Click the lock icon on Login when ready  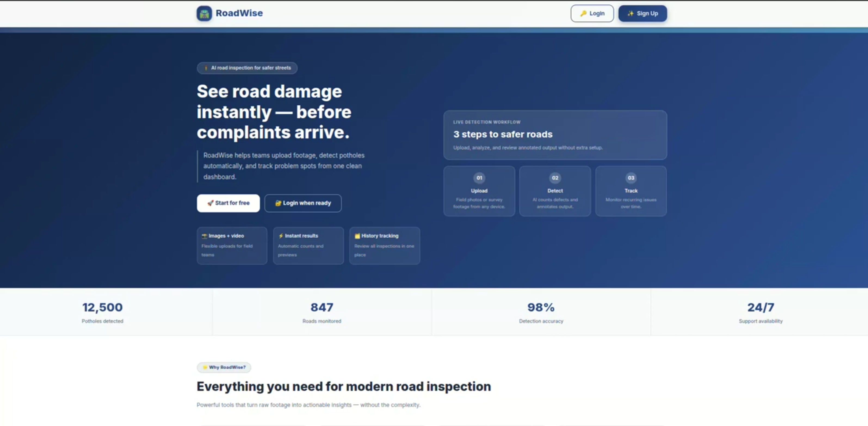coord(278,203)
